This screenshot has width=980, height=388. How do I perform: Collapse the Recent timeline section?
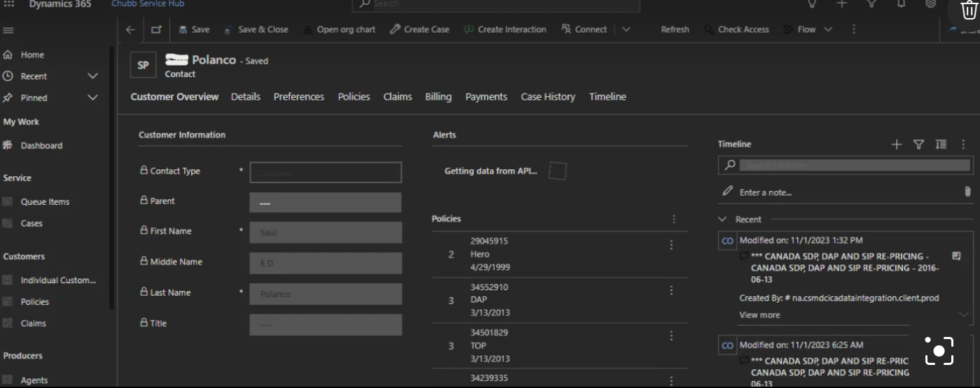723,220
